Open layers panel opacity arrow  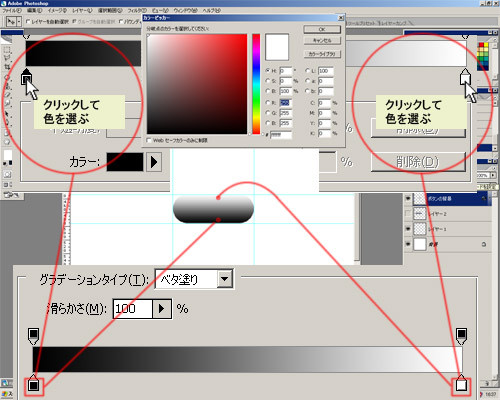492,175
